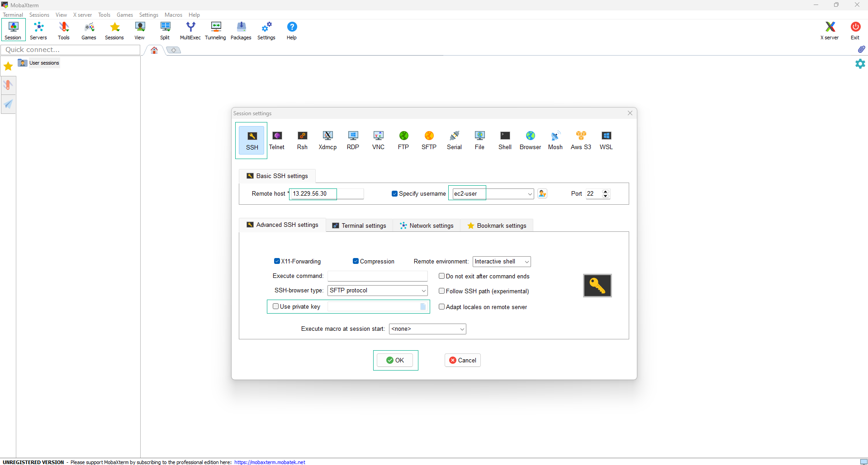This screenshot has height=465, width=868.
Task: Click the home tab icon
Action: tap(154, 50)
